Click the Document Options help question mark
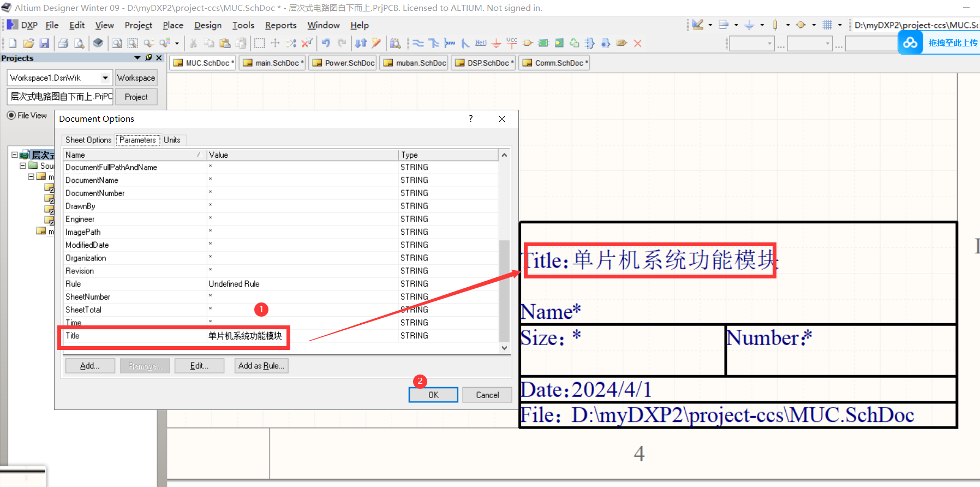Viewport: 980px width, 487px height. pos(470,118)
